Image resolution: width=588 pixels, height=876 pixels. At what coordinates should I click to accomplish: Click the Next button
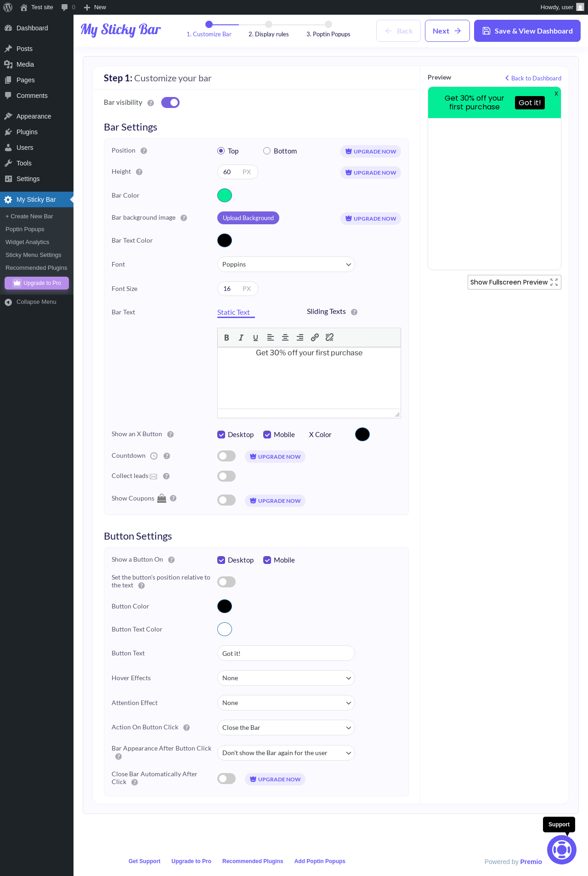pos(447,31)
